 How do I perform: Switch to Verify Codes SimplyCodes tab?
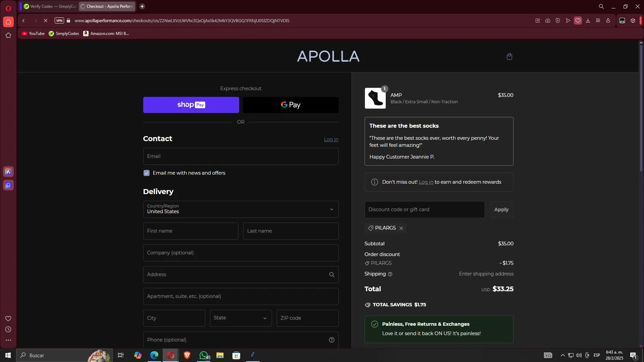pyautogui.click(x=50, y=6)
